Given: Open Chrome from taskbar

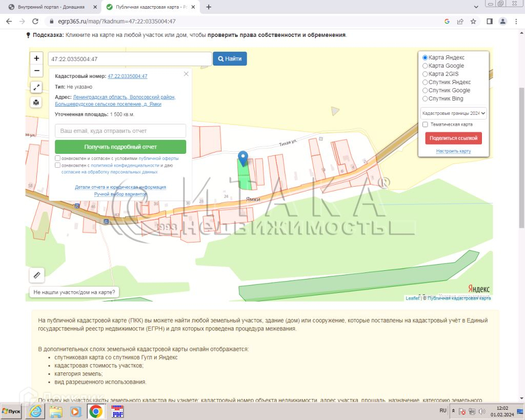Looking at the screenshot, I should click(96, 411).
